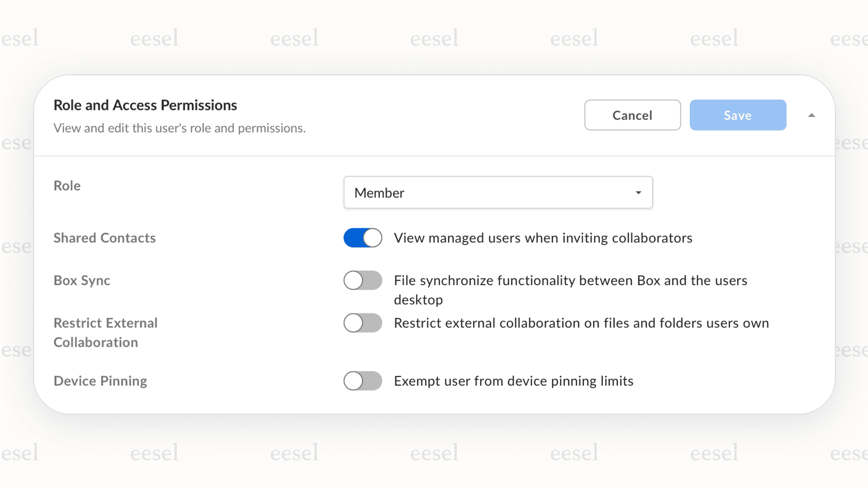The width and height of the screenshot is (868, 488).
Task: Cancel editing the user's permissions
Action: (x=632, y=115)
